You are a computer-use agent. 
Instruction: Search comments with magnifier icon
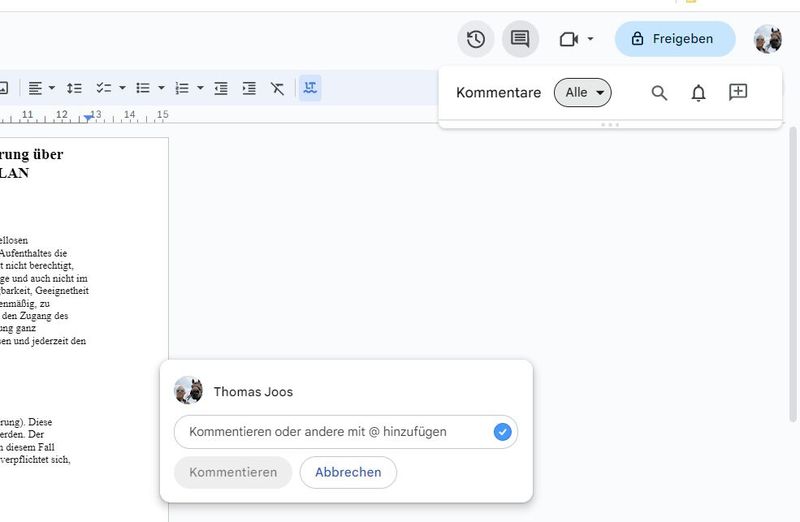pos(659,93)
